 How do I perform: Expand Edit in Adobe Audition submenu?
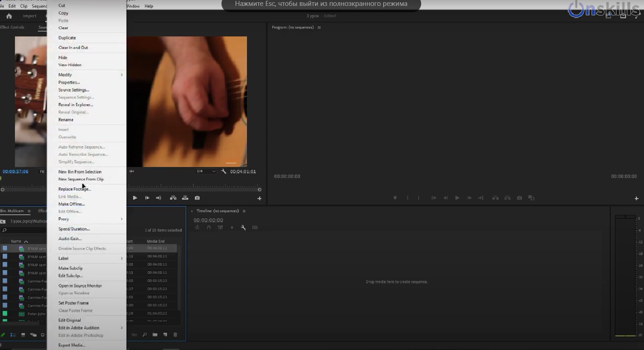pos(87,328)
